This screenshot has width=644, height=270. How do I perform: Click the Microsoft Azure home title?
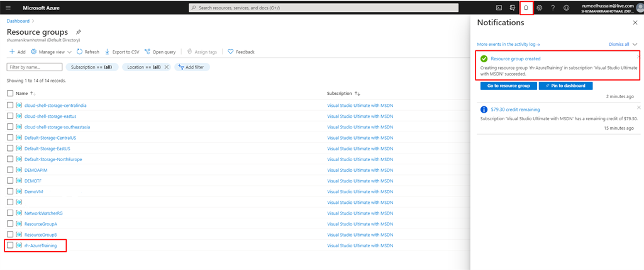coord(41,8)
